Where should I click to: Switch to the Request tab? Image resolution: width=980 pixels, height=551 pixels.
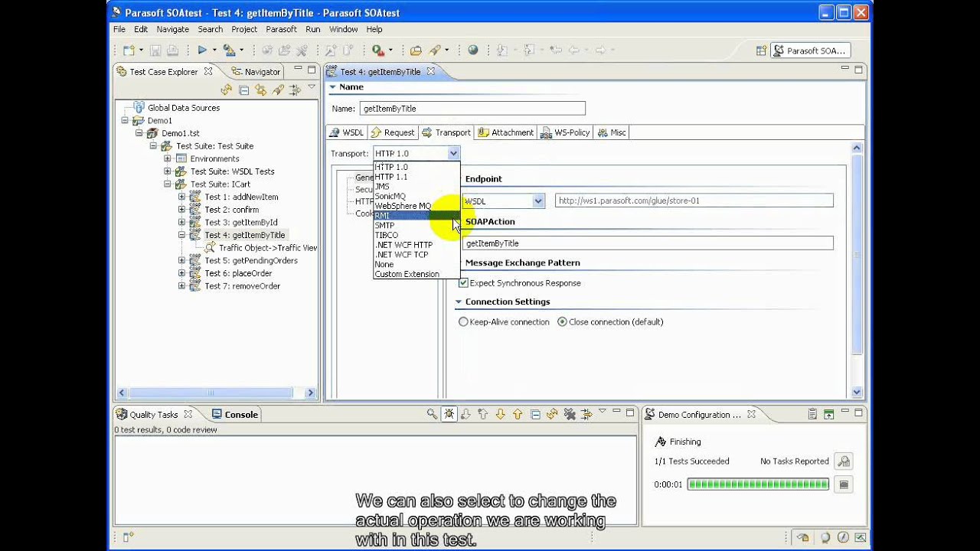(x=392, y=132)
